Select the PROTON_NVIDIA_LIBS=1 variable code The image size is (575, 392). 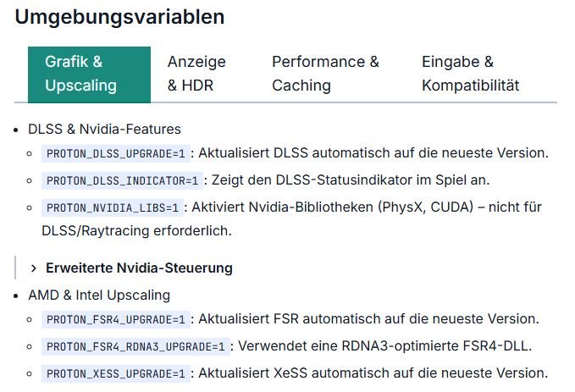click(113, 207)
